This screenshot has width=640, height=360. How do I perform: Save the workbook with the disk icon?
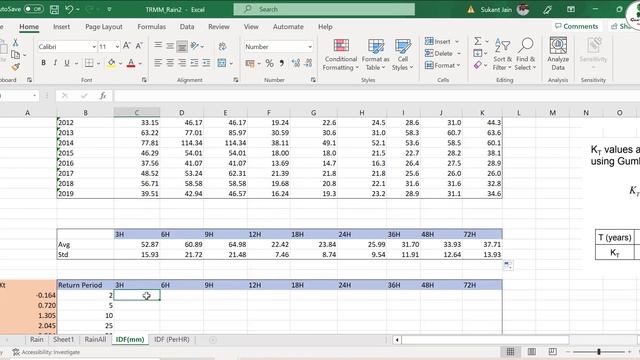pyautogui.click(x=54, y=9)
